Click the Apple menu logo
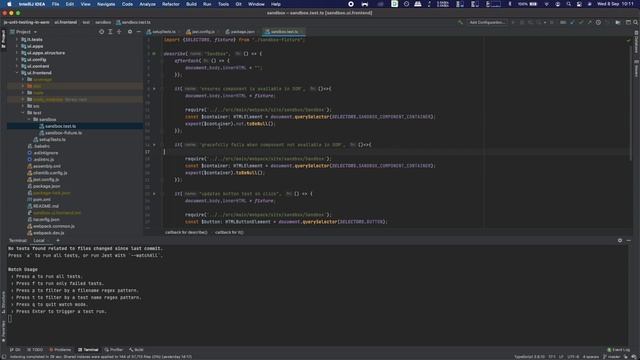 (x=9, y=4)
